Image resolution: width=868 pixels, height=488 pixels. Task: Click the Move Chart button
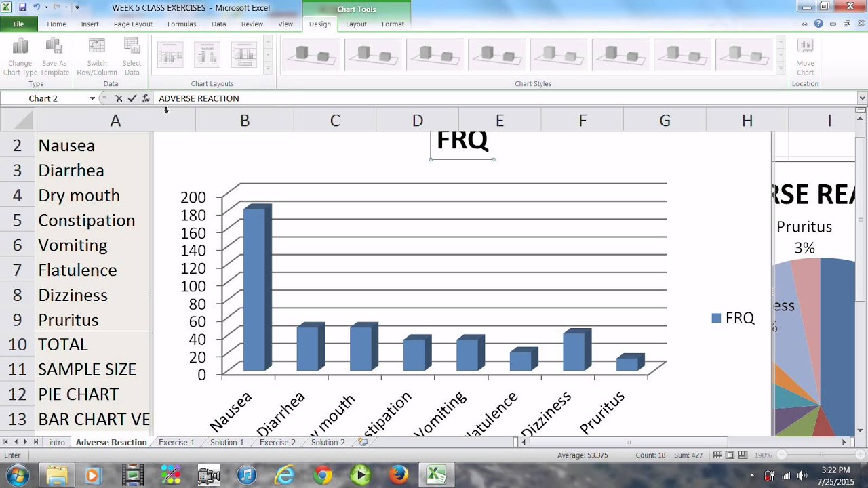tap(805, 57)
